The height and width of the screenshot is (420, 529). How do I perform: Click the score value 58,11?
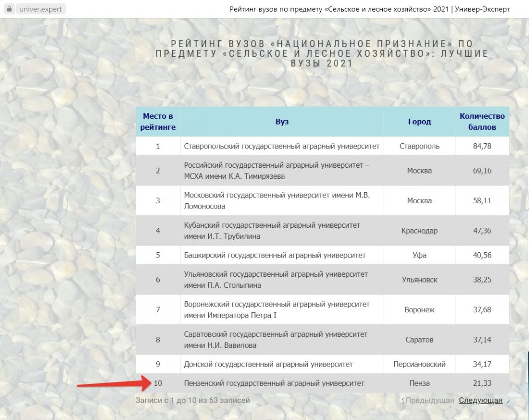click(482, 200)
